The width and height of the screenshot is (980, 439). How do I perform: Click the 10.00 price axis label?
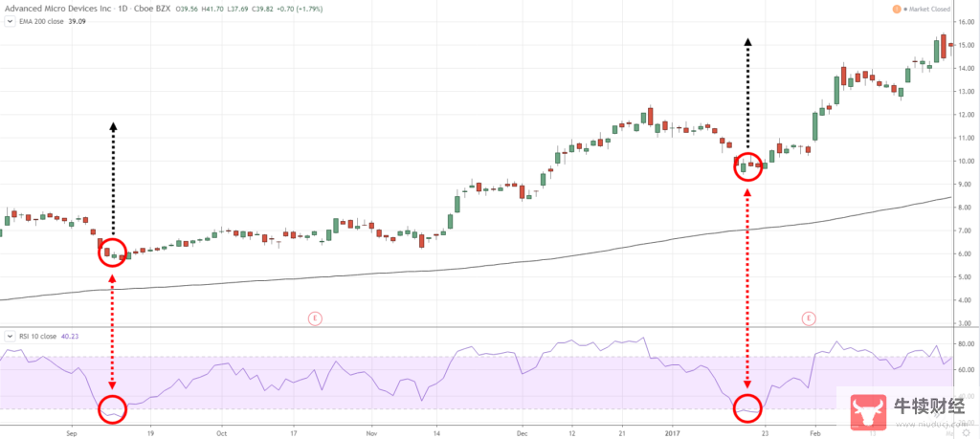pos(966,161)
